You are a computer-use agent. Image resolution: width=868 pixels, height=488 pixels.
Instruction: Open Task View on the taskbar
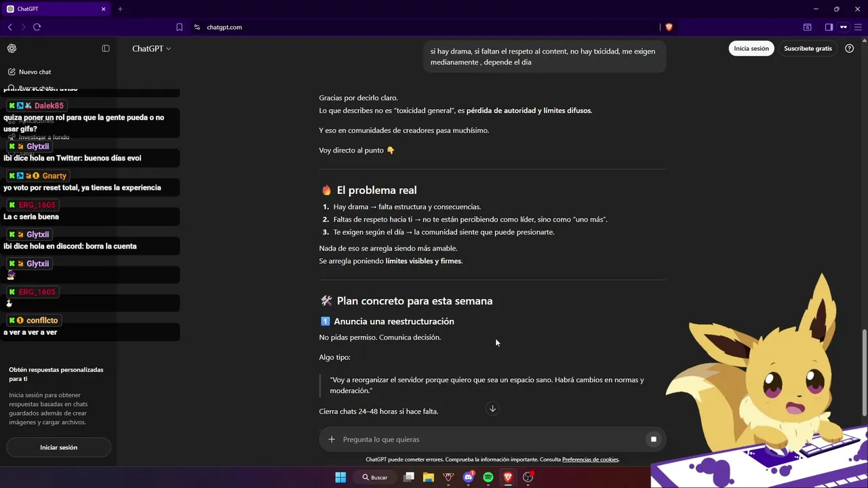[409, 477]
